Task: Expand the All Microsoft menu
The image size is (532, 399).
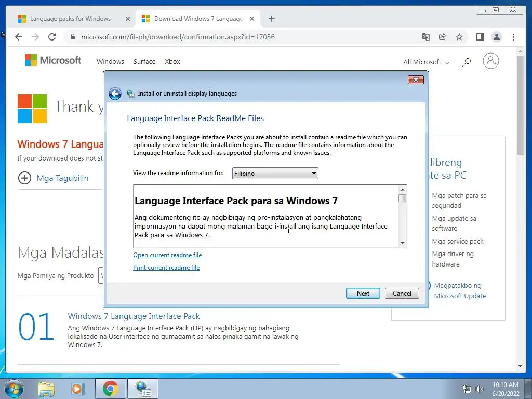Action: point(426,62)
